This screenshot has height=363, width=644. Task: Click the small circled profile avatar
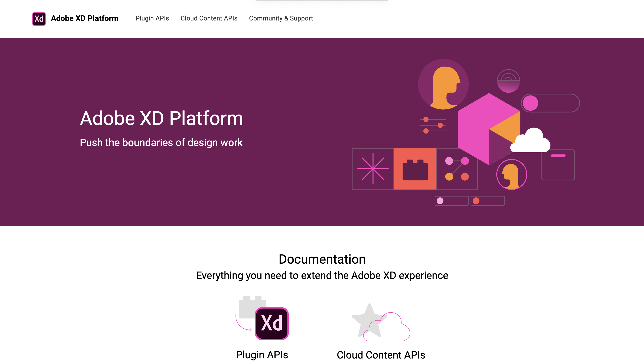[x=511, y=175]
